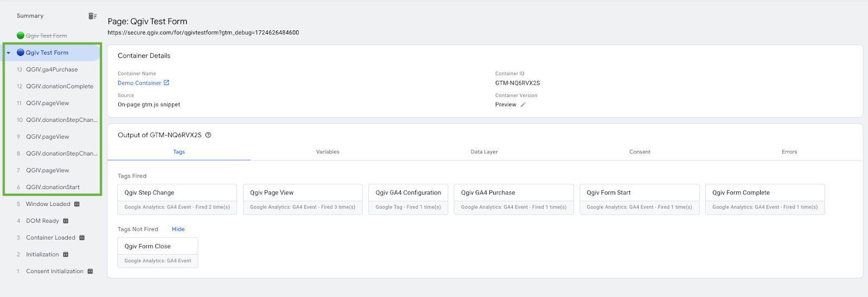Image resolution: width=868 pixels, height=297 pixels.
Task: Switch to the Variables tab
Action: click(x=328, y=152)
